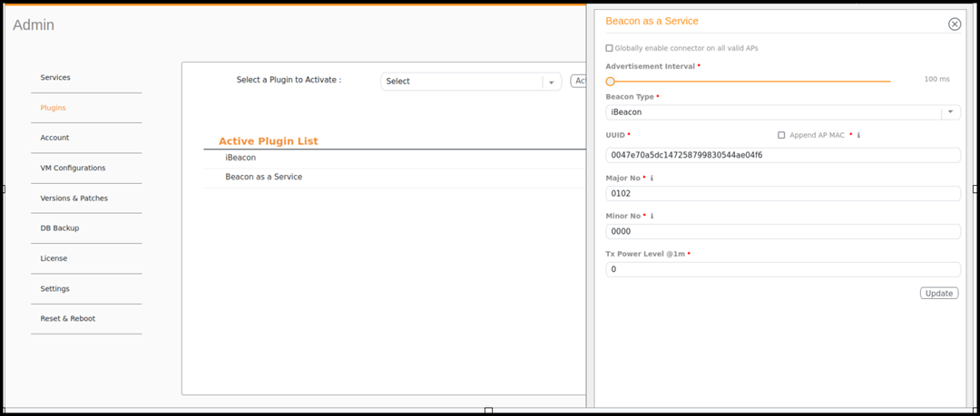Open the Beacon Type dropdown arrow
The image size is (980, 416).
pyautogui.click(x=951, y=112)
